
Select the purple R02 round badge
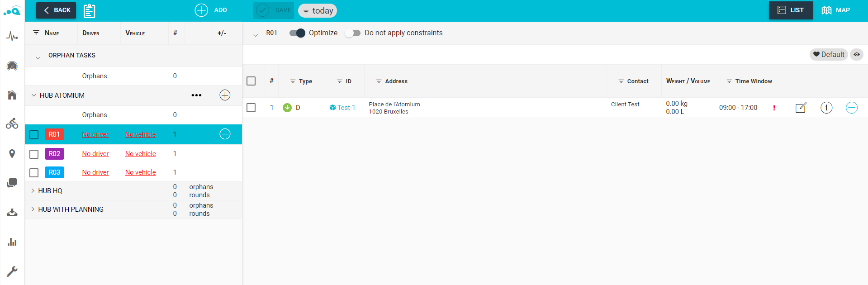(x=54, y=154)
